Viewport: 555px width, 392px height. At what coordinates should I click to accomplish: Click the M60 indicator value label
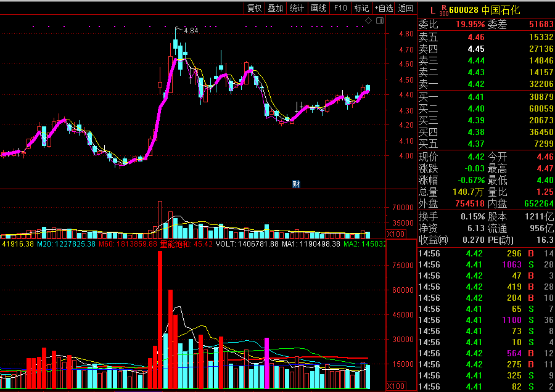128,244
